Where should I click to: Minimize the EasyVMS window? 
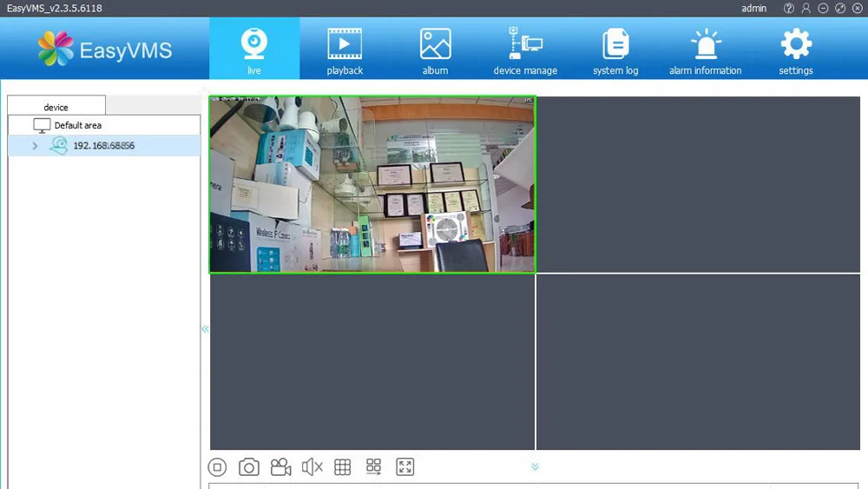(x=823, y=9)
